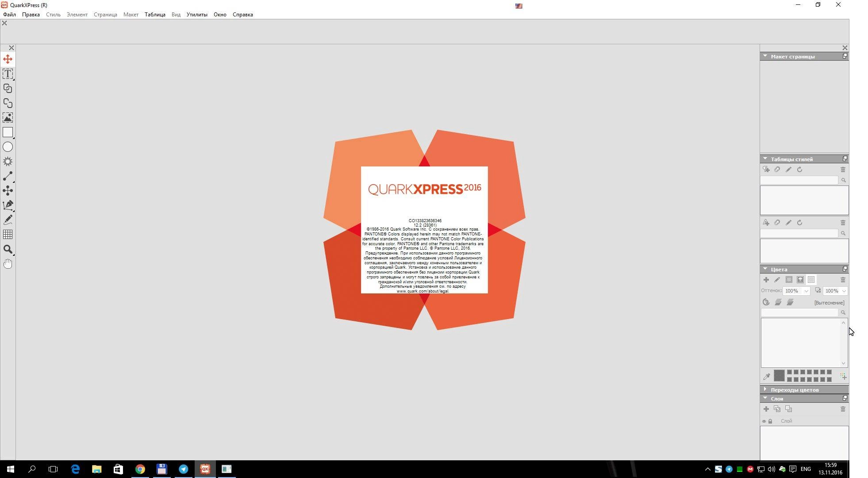Select the Bezier Pen tool
Image resolution: width=868 pixels, height=478 pixels.
pos(8,205)
